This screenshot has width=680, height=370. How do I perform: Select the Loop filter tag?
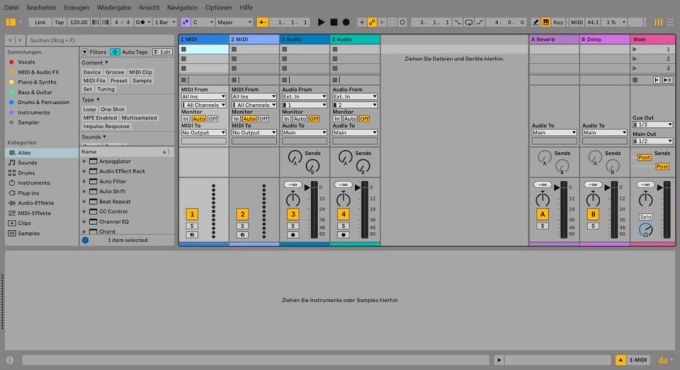click(x=89, y=109)
